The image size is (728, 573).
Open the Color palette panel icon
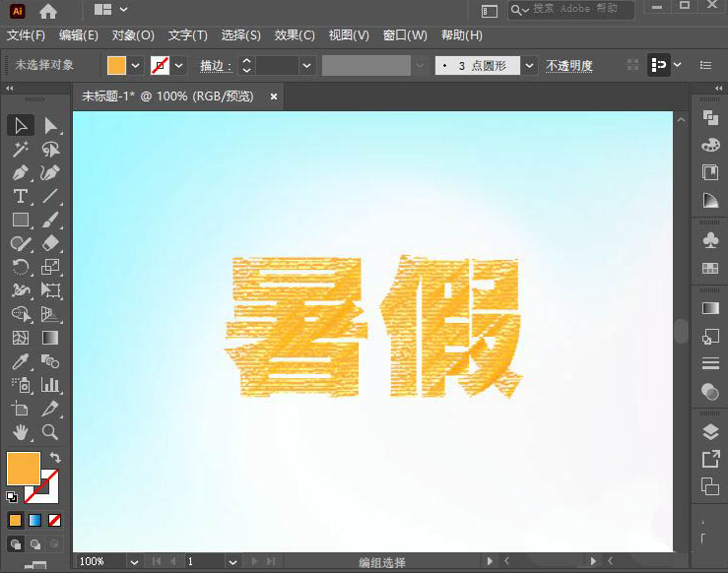click(x=710, y=146)
